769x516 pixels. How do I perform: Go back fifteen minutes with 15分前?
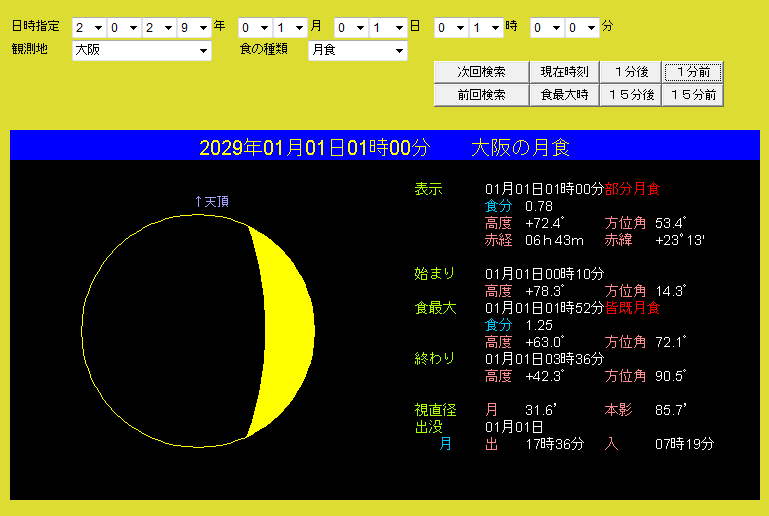pyautogui.click(x=693, y=95)
